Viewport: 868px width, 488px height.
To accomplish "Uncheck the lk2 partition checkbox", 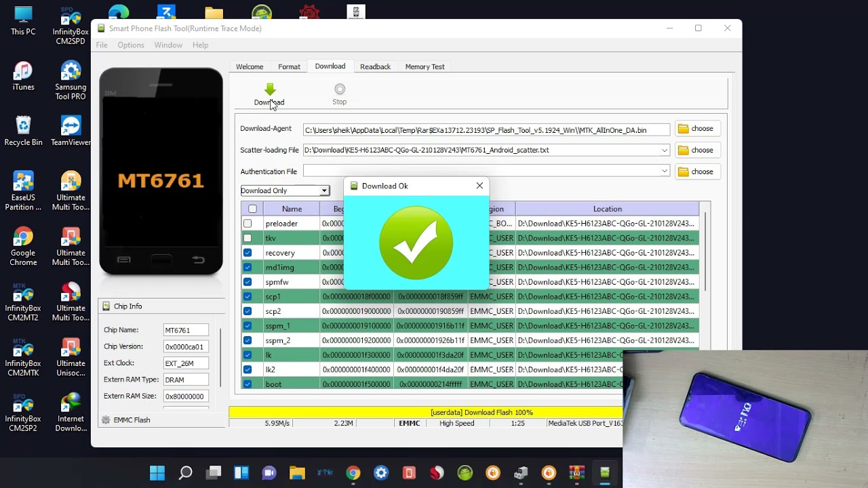I will [x=248, y=369].
